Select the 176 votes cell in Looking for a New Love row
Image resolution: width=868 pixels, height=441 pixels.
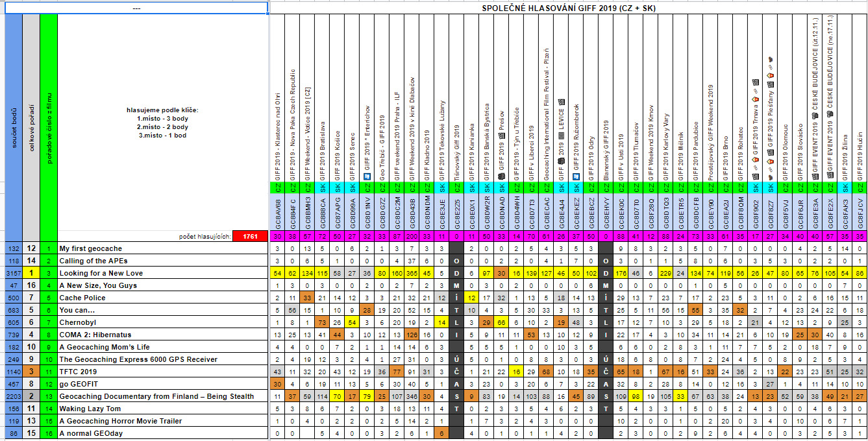pos(620,273)
